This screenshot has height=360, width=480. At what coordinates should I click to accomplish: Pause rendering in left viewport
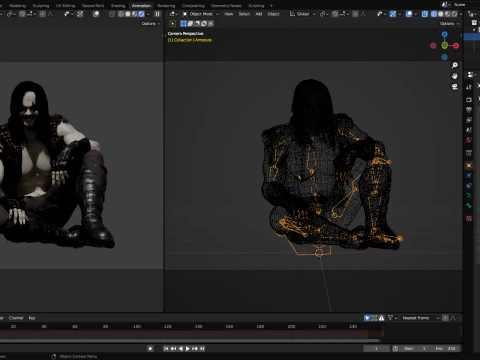(157, 14)
